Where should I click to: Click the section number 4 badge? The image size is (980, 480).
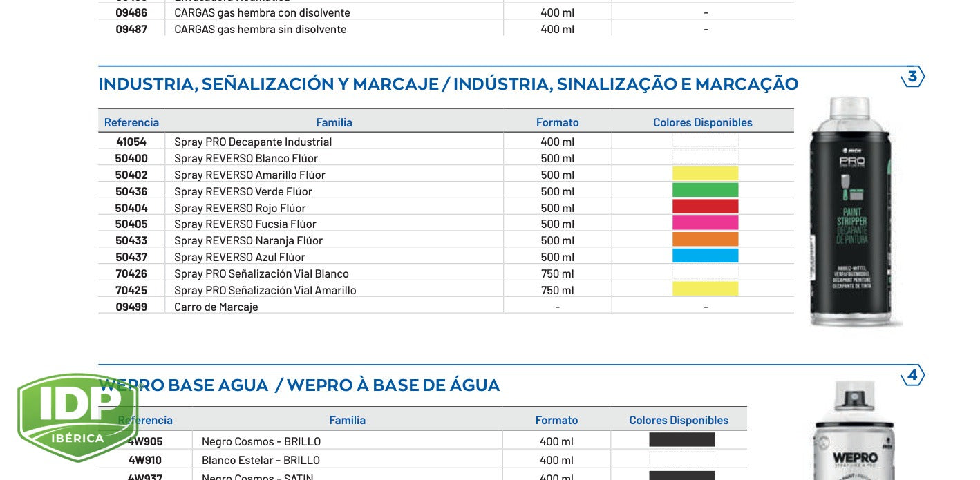[x=912, y=376]
